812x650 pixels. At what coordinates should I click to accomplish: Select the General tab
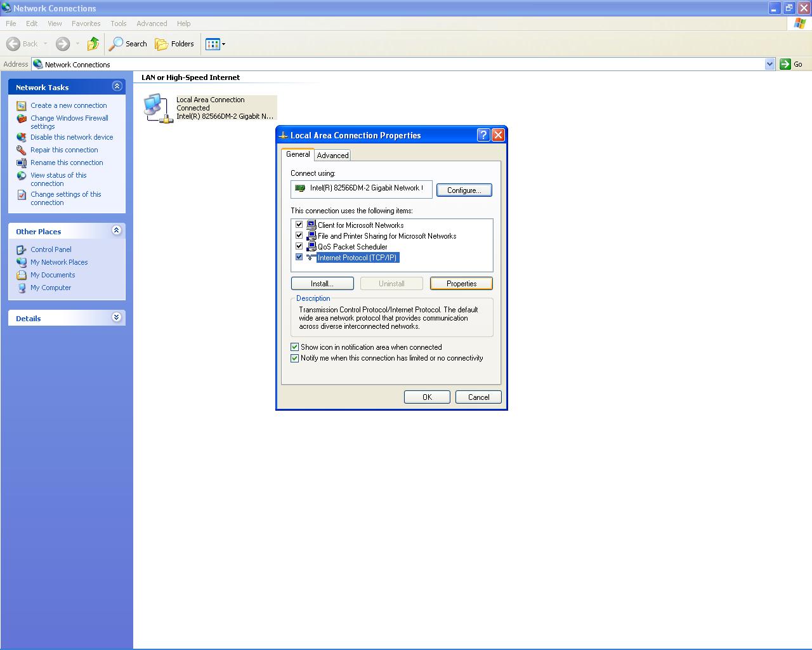[x=298, y=154]
